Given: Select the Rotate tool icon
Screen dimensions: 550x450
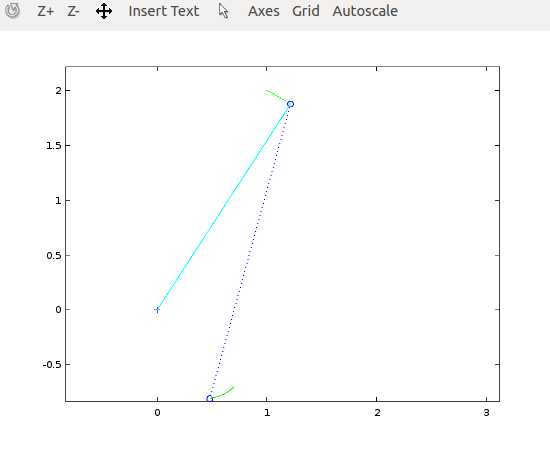Looking at the screenshot, I should pyautogui.click(x=13, y=11).
